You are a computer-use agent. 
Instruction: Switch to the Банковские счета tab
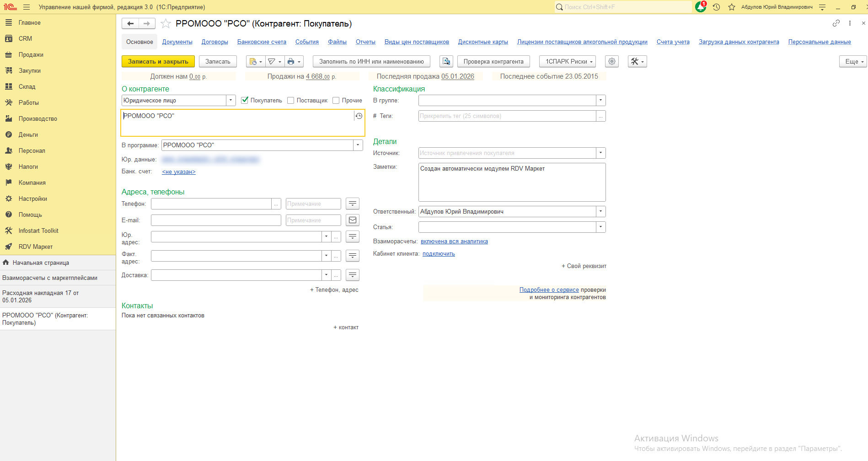[x=262, y=42]
